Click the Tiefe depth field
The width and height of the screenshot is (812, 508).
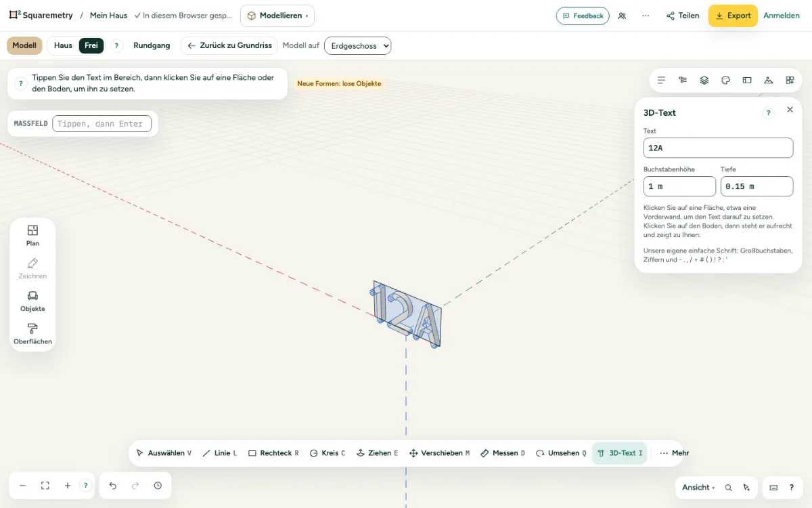point(757,186)
